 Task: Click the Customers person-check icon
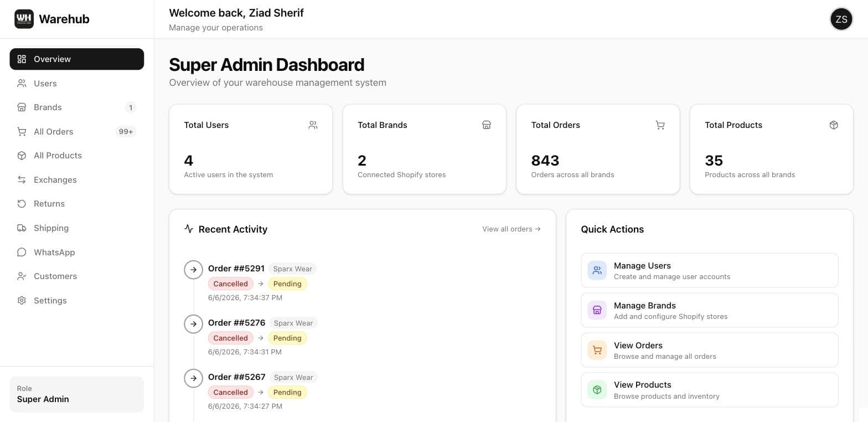pyautogui.click(x=22, y=276)
